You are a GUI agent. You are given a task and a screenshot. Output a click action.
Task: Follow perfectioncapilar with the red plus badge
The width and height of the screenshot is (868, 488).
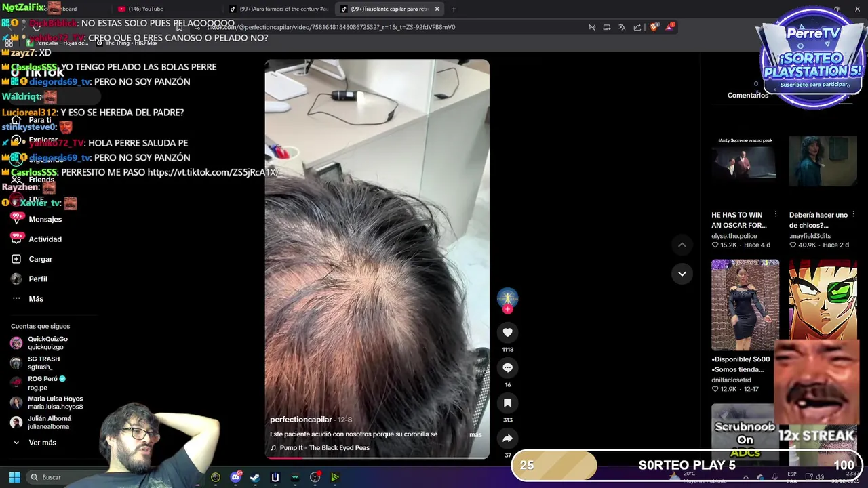point(507,310)
